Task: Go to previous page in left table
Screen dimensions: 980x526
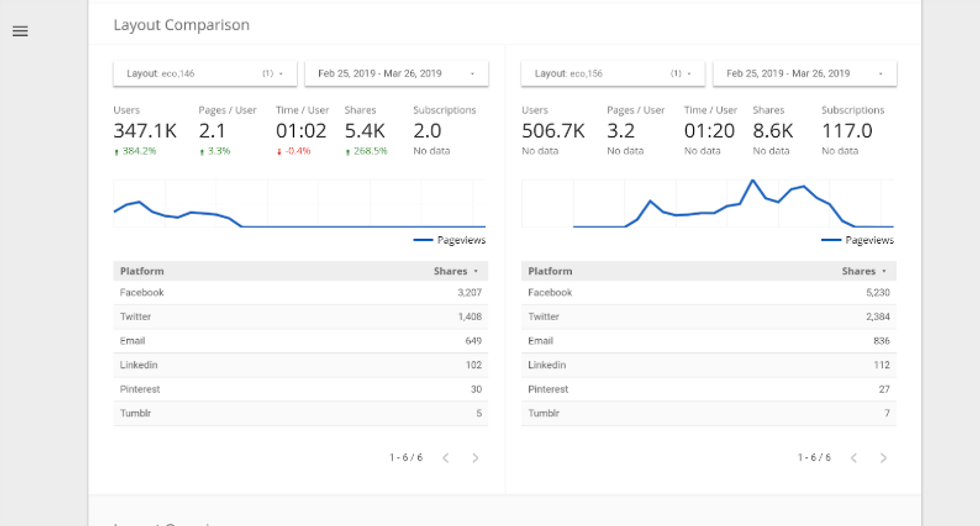Action: (x=445, y=458)
